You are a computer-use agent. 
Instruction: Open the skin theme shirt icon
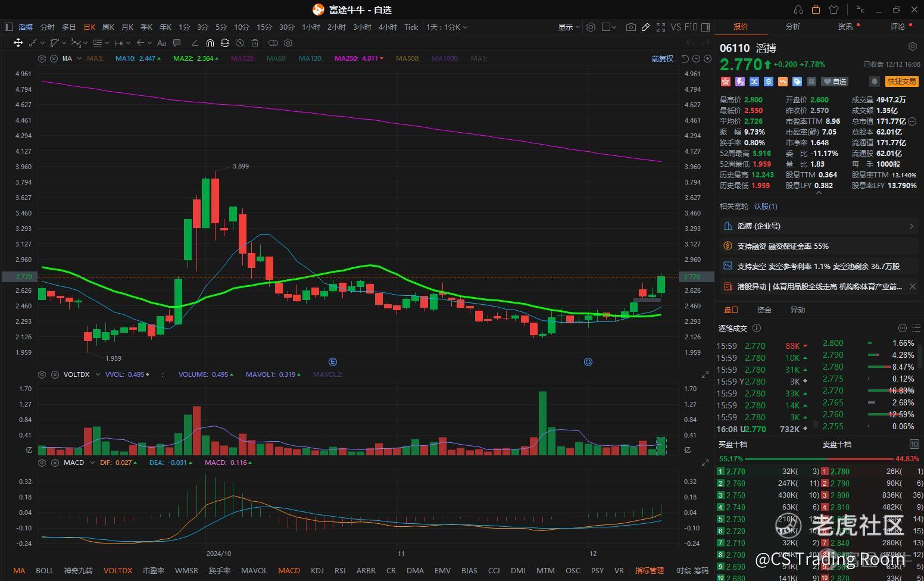(x=834, y=10)
